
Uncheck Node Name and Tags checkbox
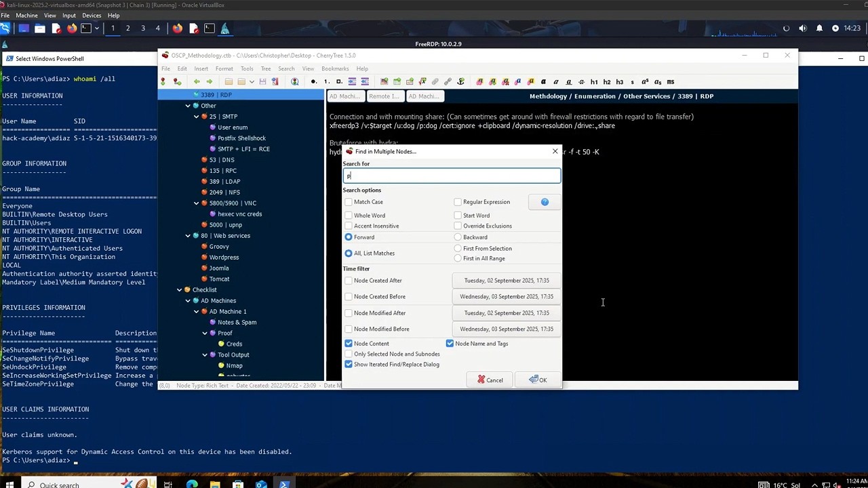(450, 344)
